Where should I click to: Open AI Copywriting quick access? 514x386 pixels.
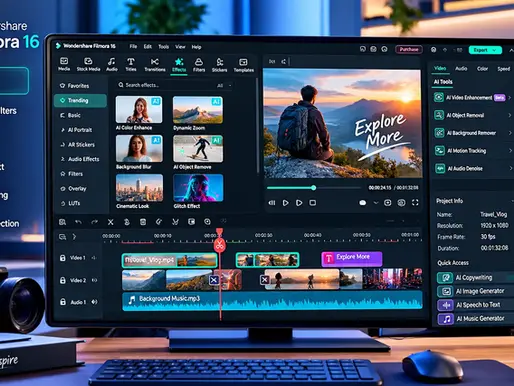(475, 277)
